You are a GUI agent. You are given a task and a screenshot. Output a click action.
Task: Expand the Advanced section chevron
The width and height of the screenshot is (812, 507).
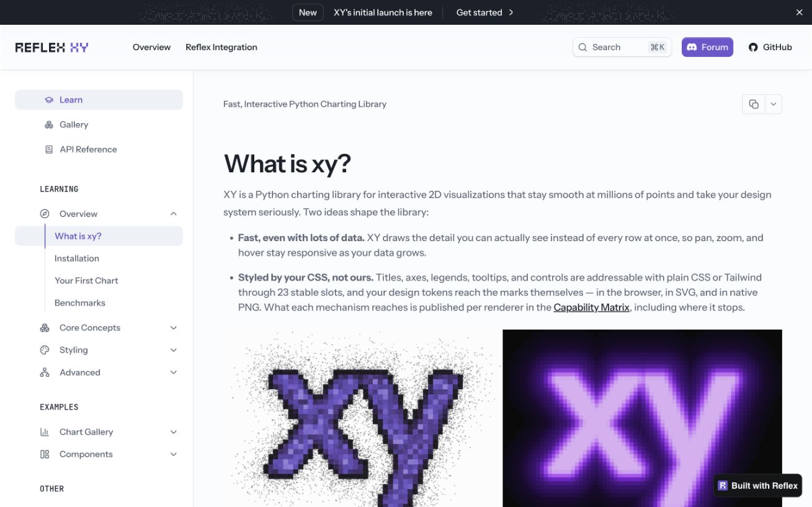174,373
